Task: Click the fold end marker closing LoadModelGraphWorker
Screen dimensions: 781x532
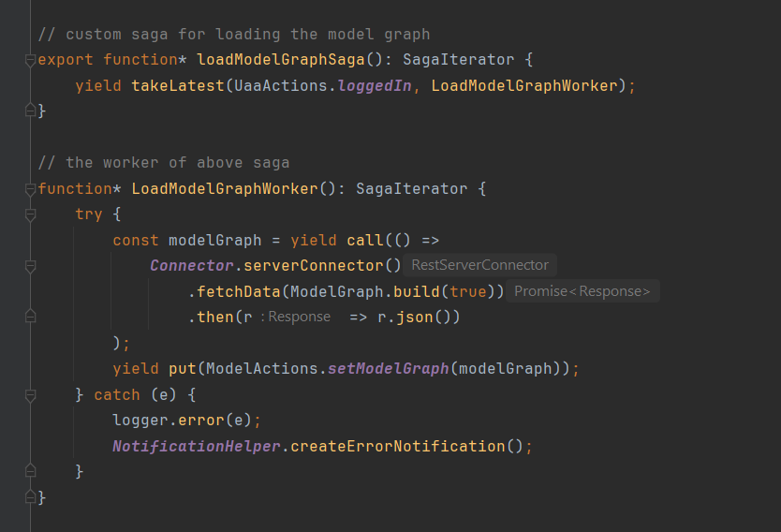Action: [x=30, y=496]
